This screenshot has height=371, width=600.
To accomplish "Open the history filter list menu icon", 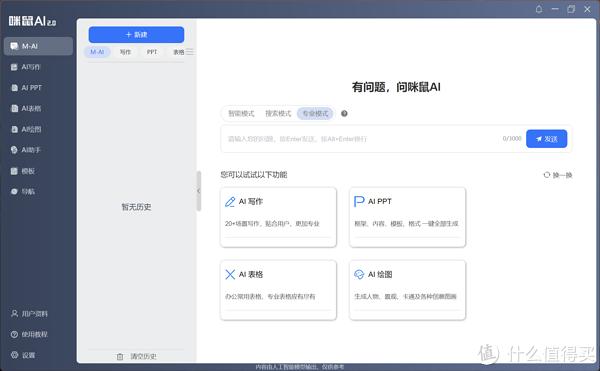I will tap(190, 52).
